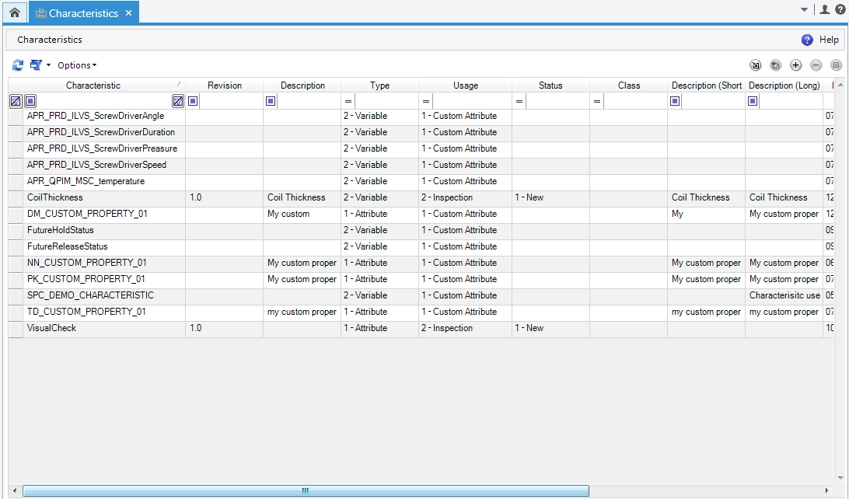
Task: Click the horizontal scrollbar thumb
Action: pos(305,491)
